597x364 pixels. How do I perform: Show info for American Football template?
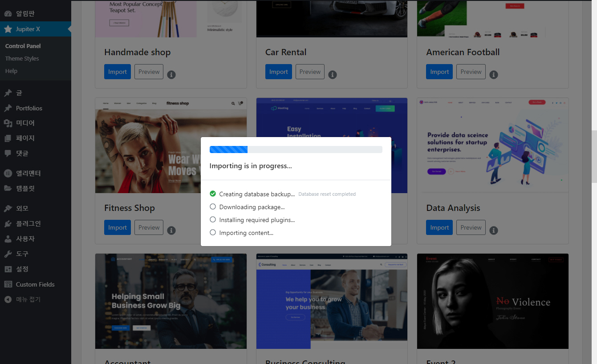coord(493,75)
